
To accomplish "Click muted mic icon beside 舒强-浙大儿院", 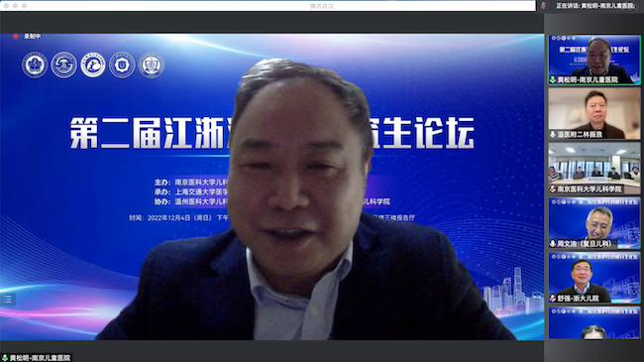I will click(553, 299).
